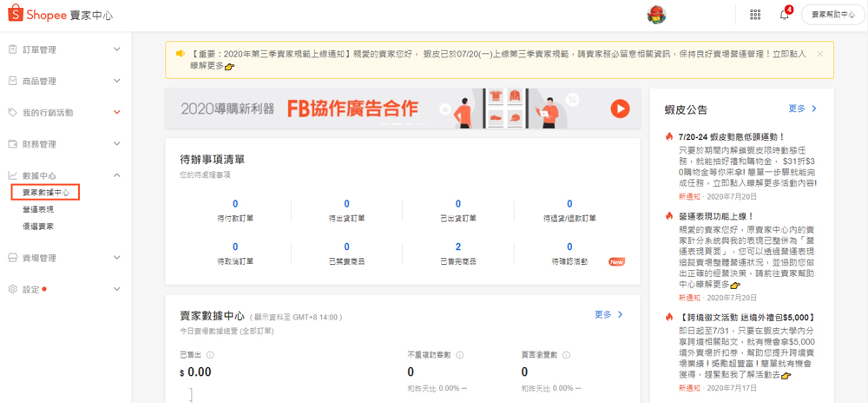Viewport: 868px width, 408px height.
Task: Click the info icon beside 不重複訪客數
Action: tap(459, 355)
